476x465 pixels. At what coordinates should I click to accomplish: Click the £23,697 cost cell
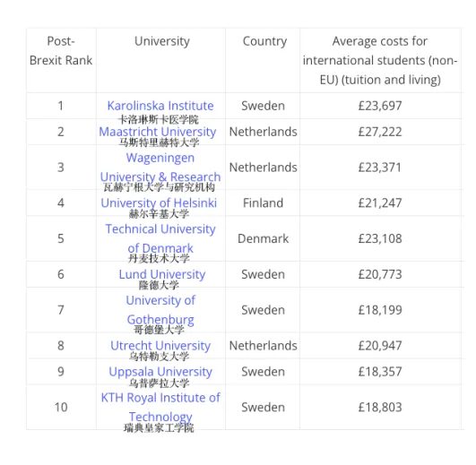pyautogui.click(x=380, y=106)
